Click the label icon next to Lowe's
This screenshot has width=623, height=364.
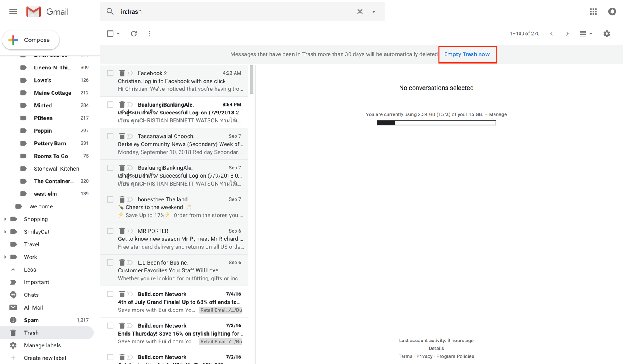[23, 80]
